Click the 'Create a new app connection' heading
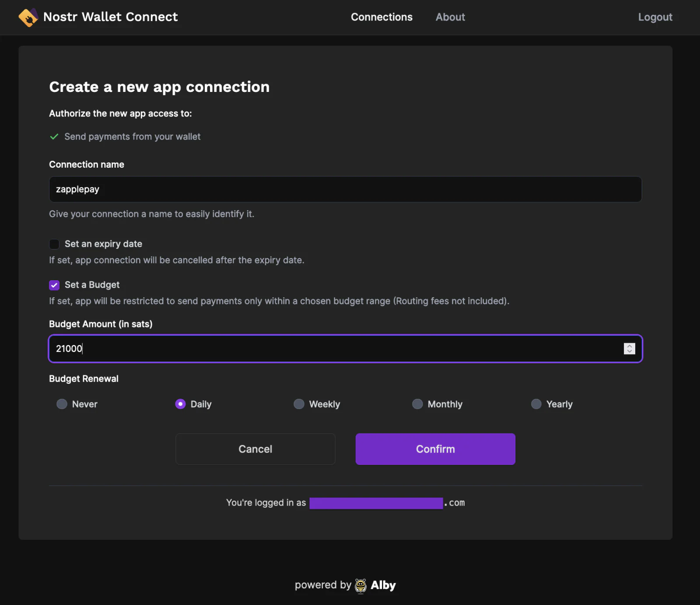This screenshot has height=605, width=700. tap(159, 87)
